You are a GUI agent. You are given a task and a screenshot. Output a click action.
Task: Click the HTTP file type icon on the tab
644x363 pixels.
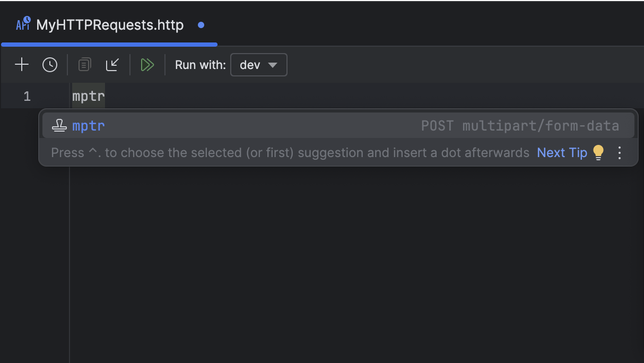[23, 24]
